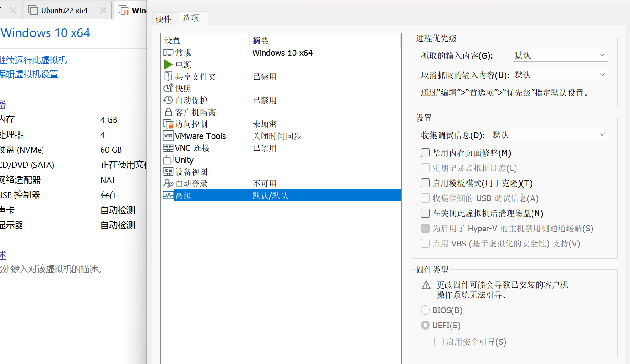630x364 pixels.
Task: Toggle 收集详细的 USB 调试信息 checkbox
Action: tap(425, 198)
